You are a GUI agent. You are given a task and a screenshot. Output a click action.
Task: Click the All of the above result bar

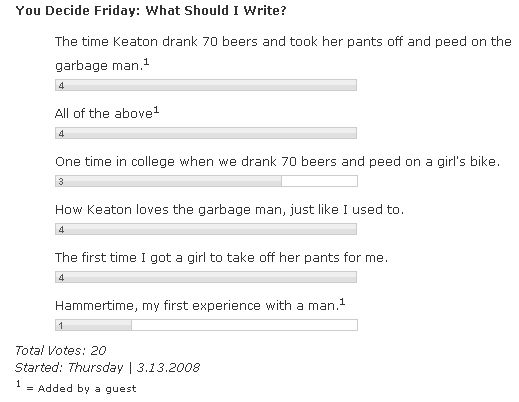point(206,133)
